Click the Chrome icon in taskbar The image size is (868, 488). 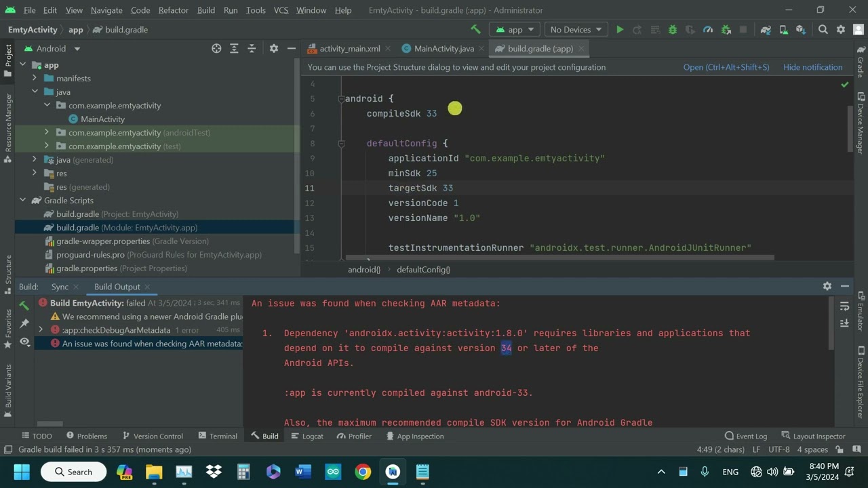point(363,472)
